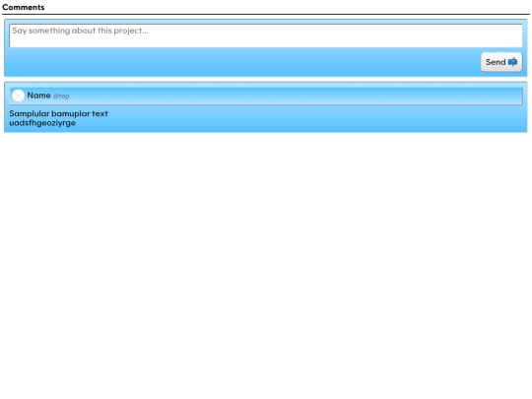This screenshot has height=399, width=532.
Task: Click the commenter Name
Action: click(38, 96)
